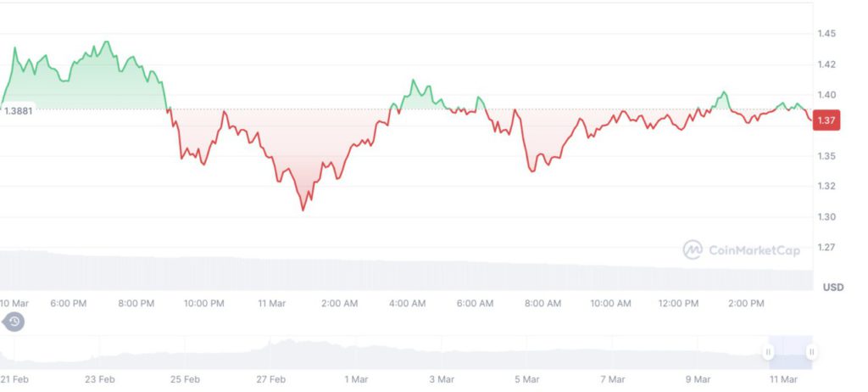Click the highlighted selected range in navigator
This screenshot has height=392, width=868.
[x=790, y=351]
